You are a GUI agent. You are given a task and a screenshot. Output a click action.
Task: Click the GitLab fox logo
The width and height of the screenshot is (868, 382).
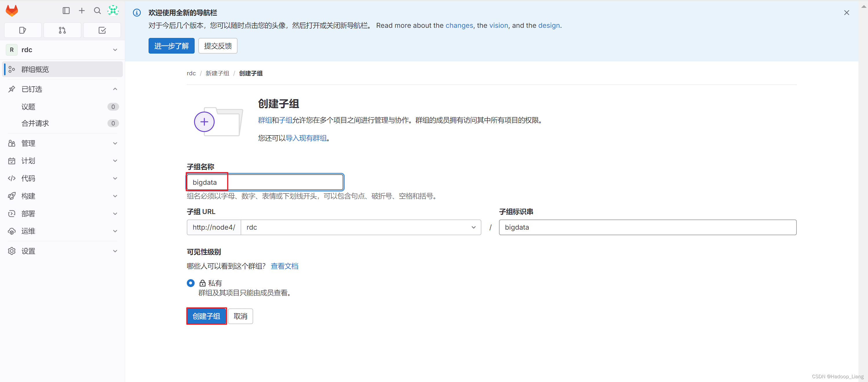[x=12, y=11]
